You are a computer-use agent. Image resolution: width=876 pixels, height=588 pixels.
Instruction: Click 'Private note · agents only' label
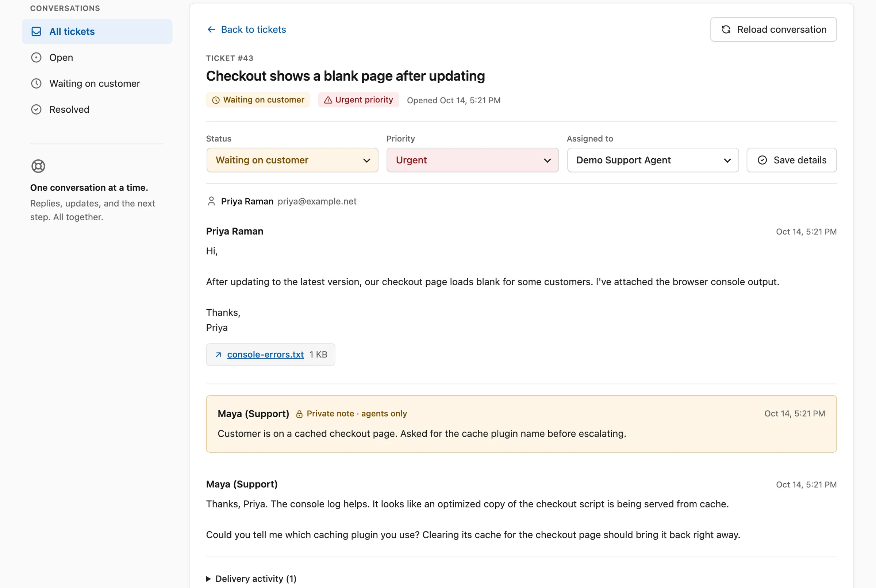[x=357, y=414]
